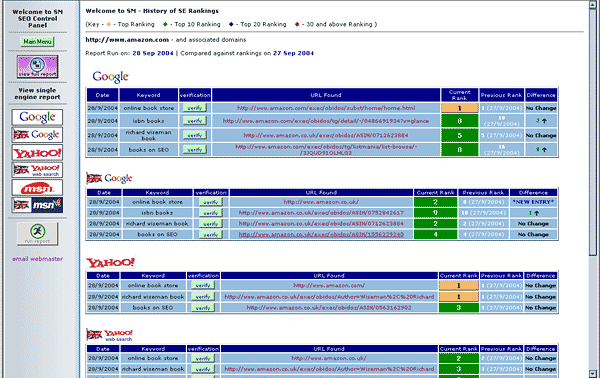Click the Yahoo logo above third table
Image resolution: width=600 pixels, height=378 pixels.
click(x=110, y=262)
